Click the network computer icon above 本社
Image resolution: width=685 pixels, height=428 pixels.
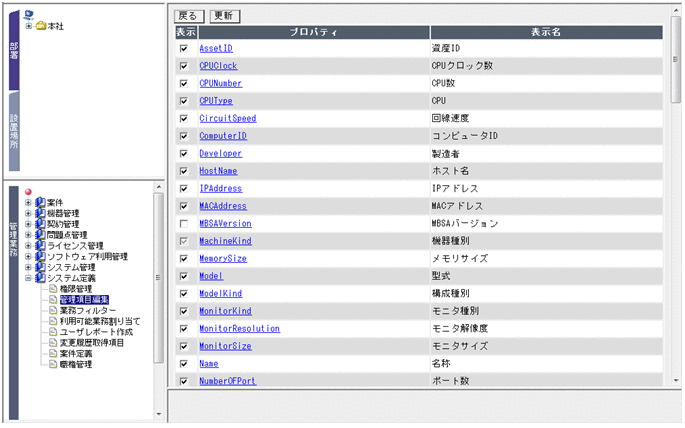click(29, 15)
